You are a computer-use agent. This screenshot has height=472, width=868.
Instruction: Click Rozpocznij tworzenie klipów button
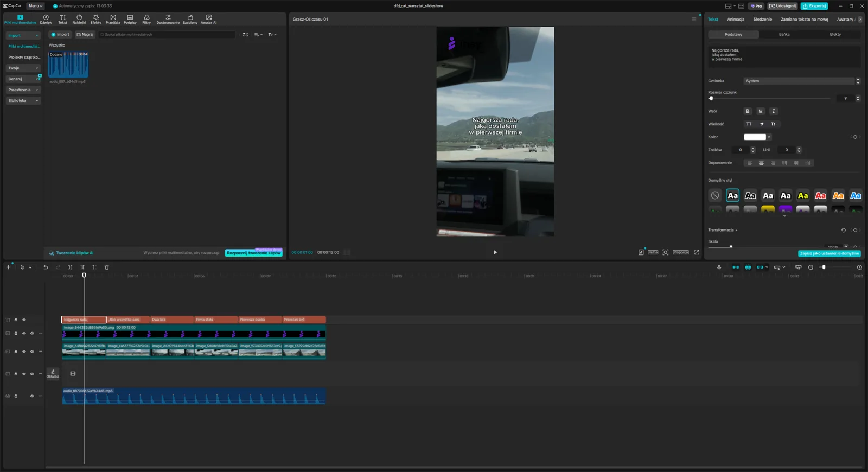click(x=253, y=253)
